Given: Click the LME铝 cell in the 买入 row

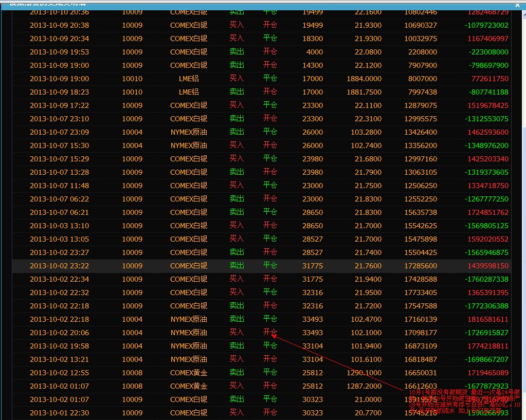Looking at the screenshot, I should pyautogui.click(x=189, y=79).
